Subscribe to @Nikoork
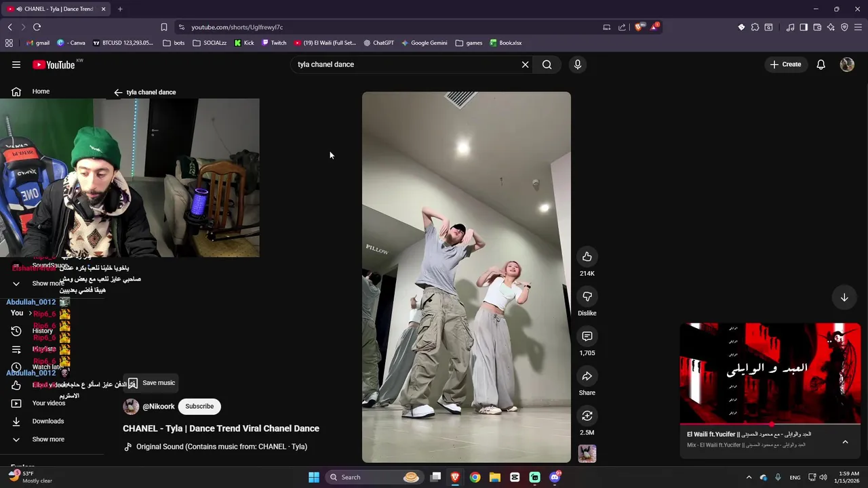 (x=199, y=407)
